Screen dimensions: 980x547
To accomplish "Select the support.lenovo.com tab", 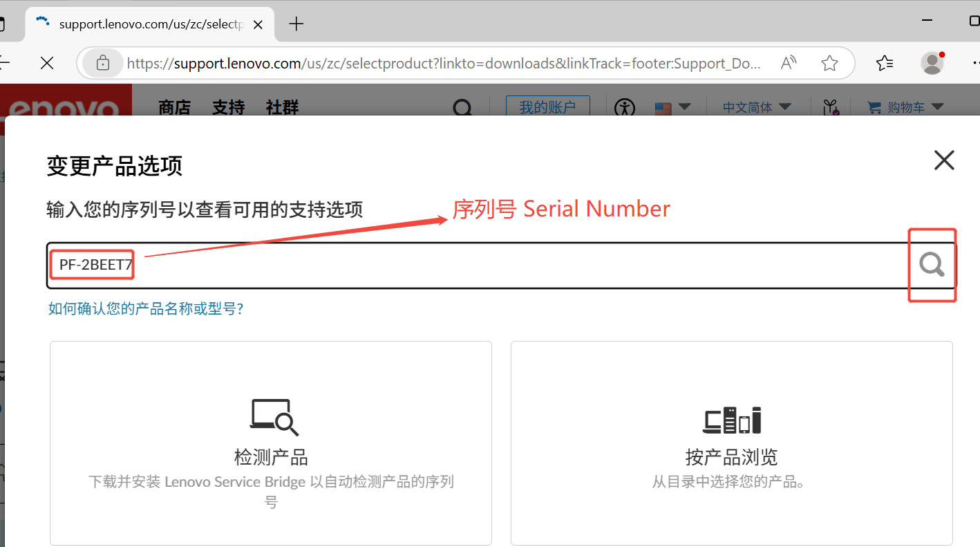I will [x=150, y=24].
